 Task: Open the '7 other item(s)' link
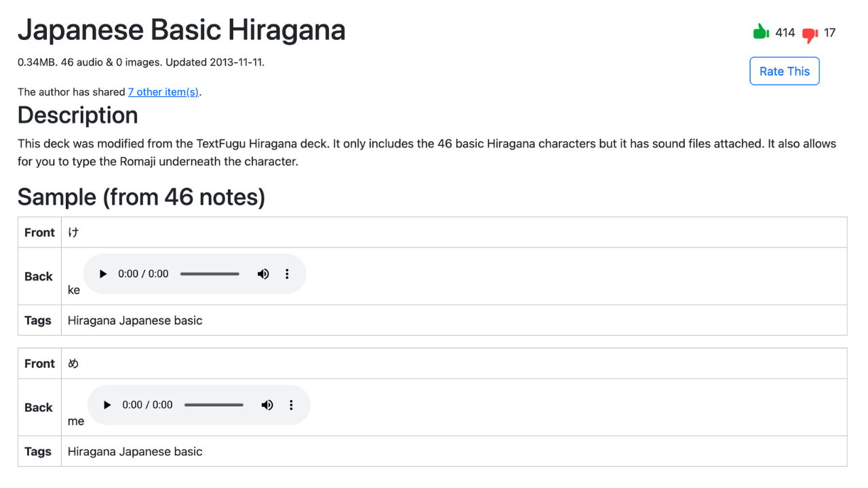point(163,92)
